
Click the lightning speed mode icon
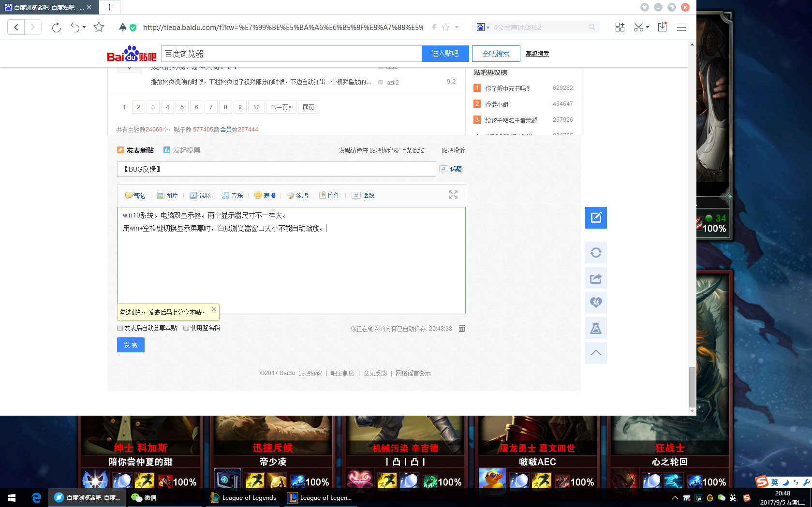pyautogui.click(x=434, y=28)
